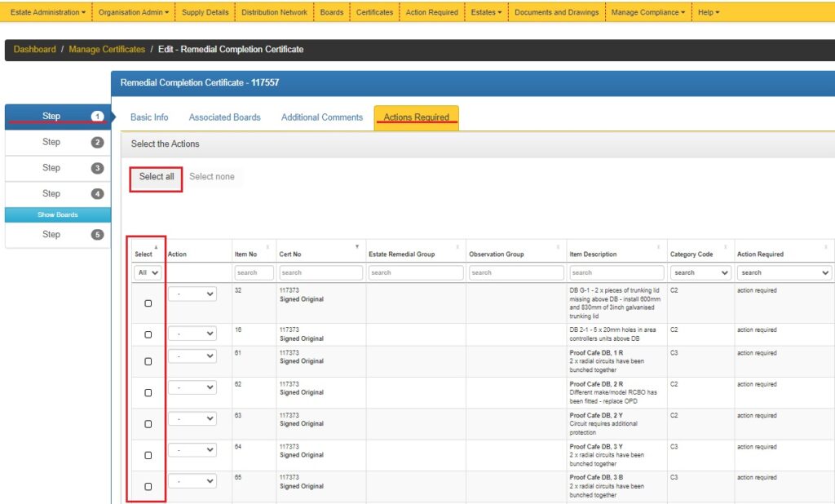Image resolution: width=835 pixels, height=504 pixels.
Task: Sort by the Cert No column arrow
Action: tap(356, 247)
